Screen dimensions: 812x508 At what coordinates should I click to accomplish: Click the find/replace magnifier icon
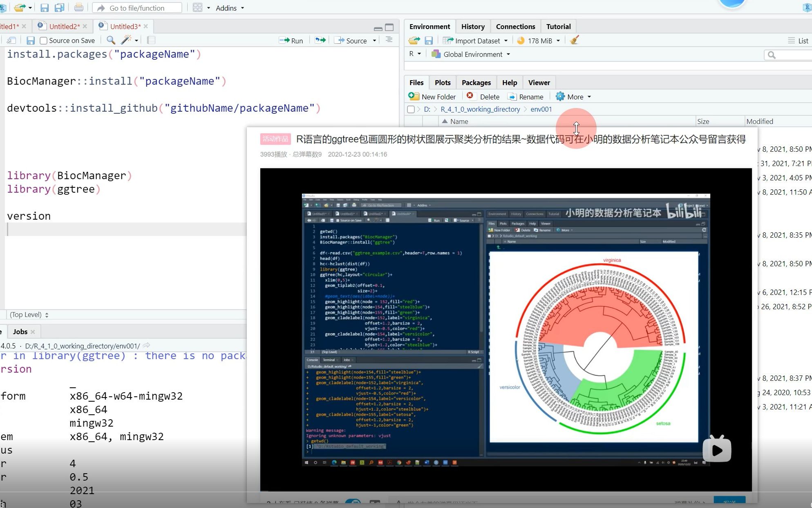110,40
